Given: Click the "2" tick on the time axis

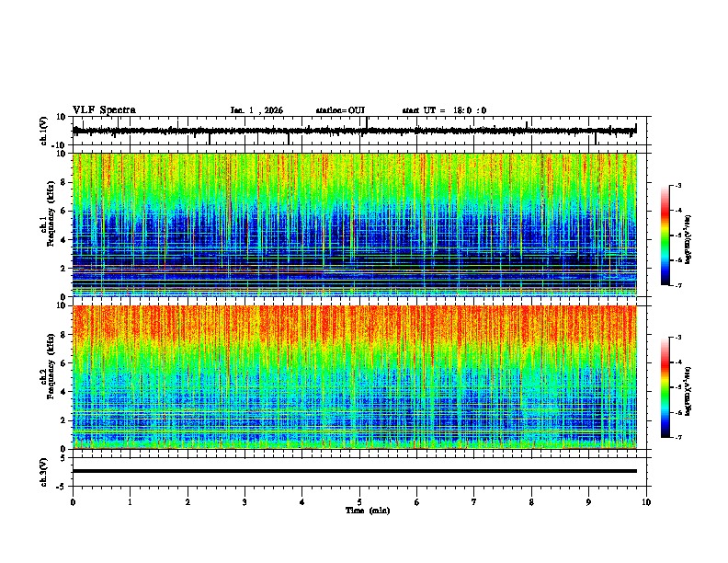Looking at the screenshot, I should pyautogui.click(x=188, y=502).
